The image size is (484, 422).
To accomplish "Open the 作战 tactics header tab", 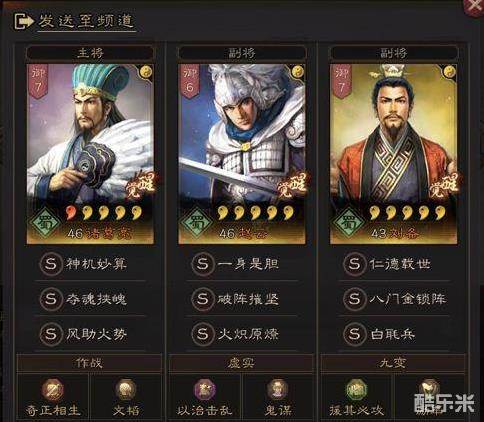I will (89, 363).
